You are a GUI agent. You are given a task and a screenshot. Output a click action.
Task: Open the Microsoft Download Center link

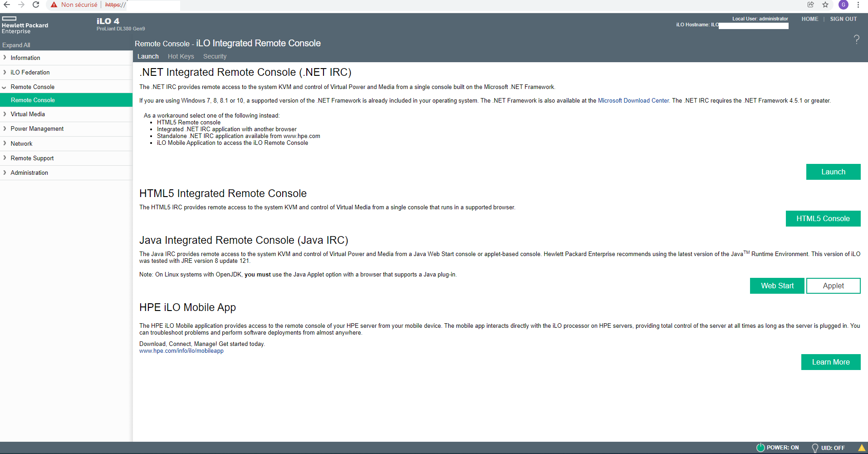[633, 101]
